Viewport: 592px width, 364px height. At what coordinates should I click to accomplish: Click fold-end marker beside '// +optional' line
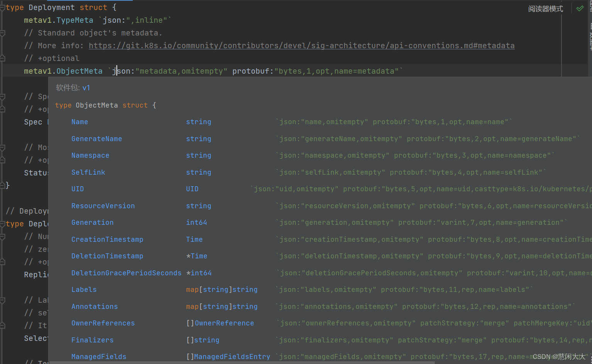pyautogui.click(x=2, y=59)
